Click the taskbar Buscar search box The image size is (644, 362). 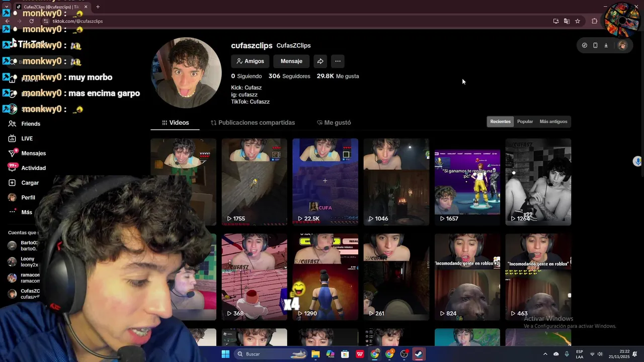point(272,354)
